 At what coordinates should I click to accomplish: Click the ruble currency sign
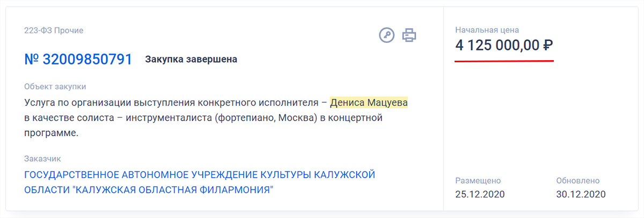tap(548, 46)
